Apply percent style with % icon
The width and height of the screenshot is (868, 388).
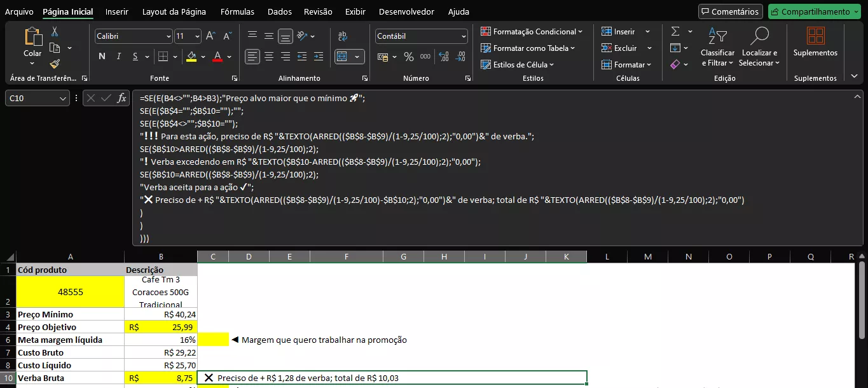pos(409,57)
